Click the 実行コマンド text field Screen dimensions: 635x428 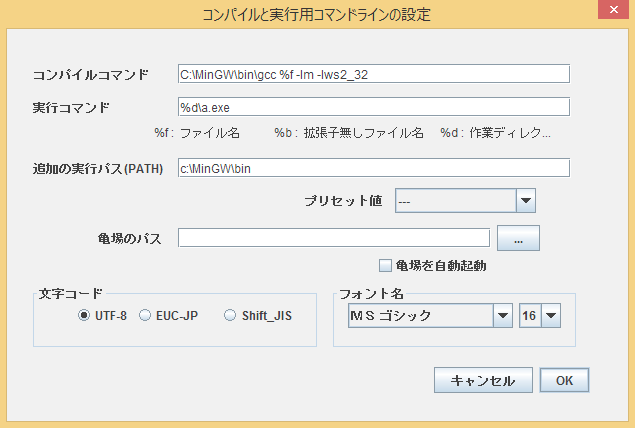[373, 106]
